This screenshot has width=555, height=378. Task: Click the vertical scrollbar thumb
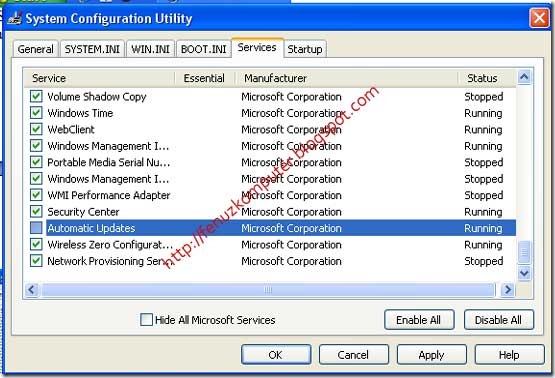524,252
